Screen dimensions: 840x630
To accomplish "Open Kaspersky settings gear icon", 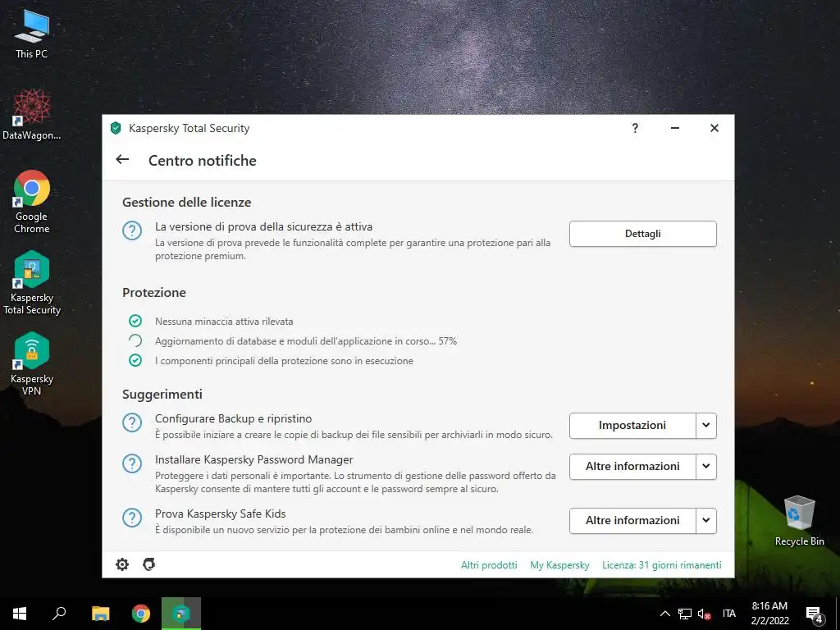I will (x=122, y=564).
